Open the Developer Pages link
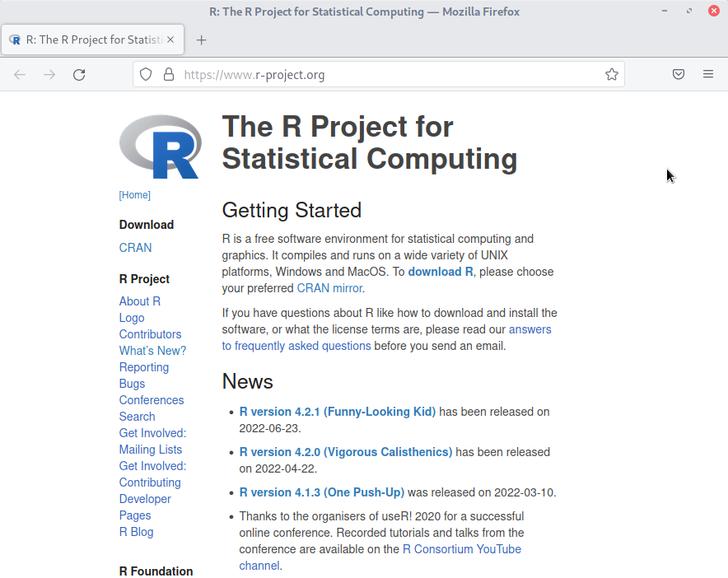The height and width of the screenshot is (578, 728). point(145,507)
